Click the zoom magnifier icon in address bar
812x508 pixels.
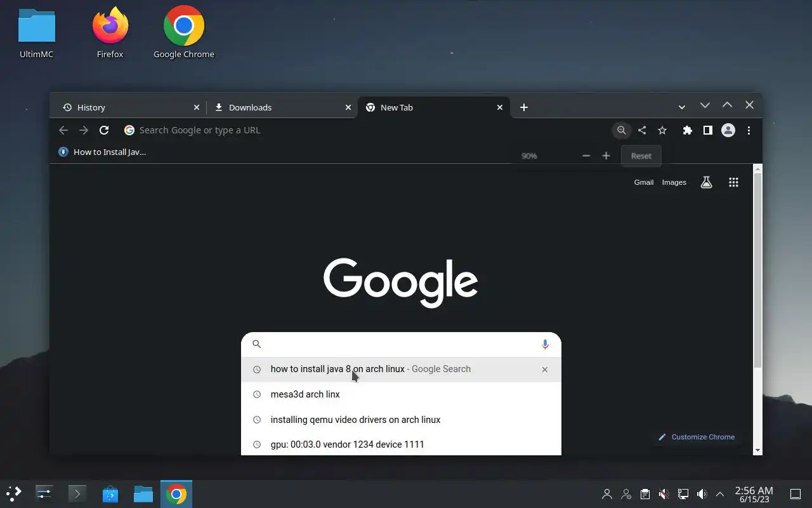point(622,130)
